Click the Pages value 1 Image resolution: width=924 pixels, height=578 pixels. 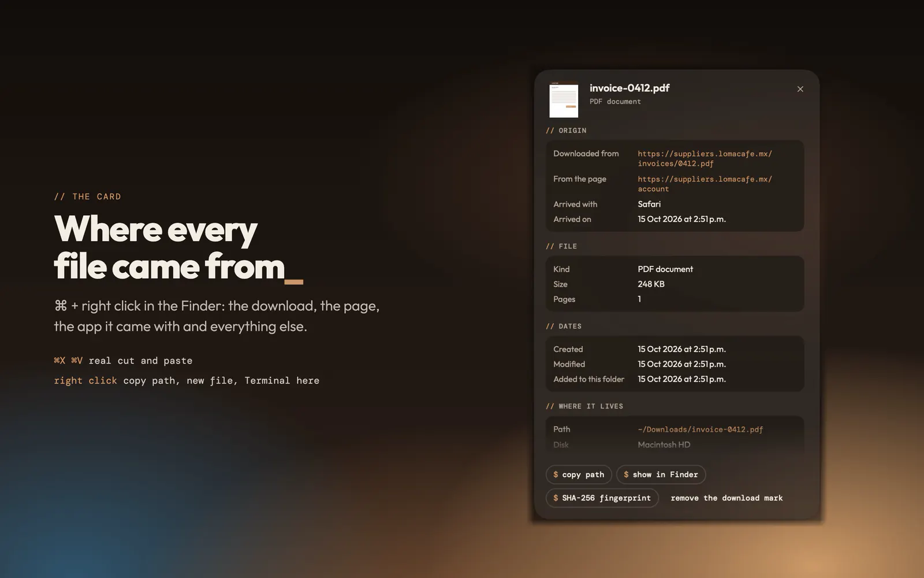(639, 299)
